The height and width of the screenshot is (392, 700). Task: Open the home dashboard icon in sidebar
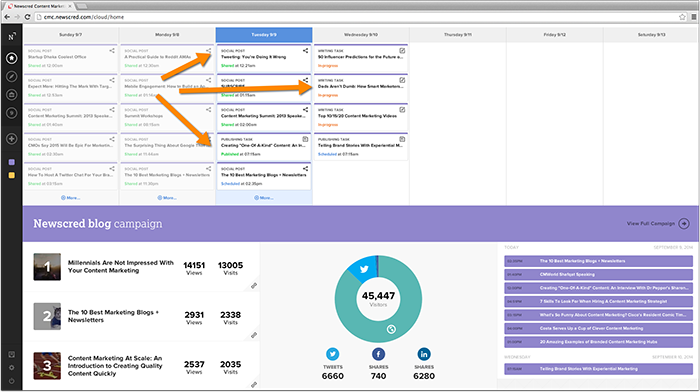click(12, 58)
